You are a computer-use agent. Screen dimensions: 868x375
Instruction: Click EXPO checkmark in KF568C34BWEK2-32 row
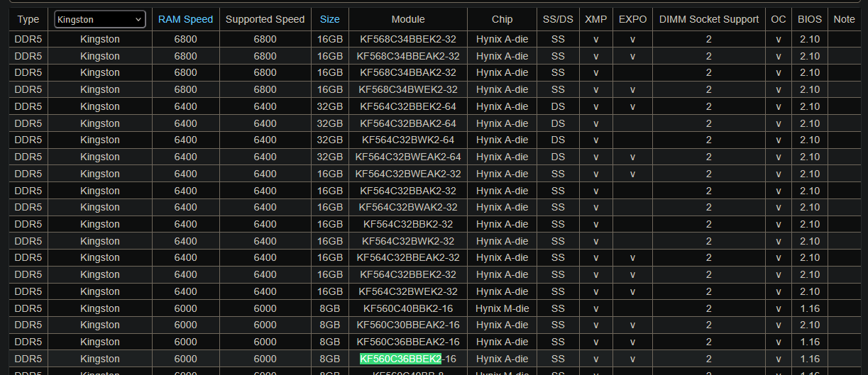click(632, 89)
